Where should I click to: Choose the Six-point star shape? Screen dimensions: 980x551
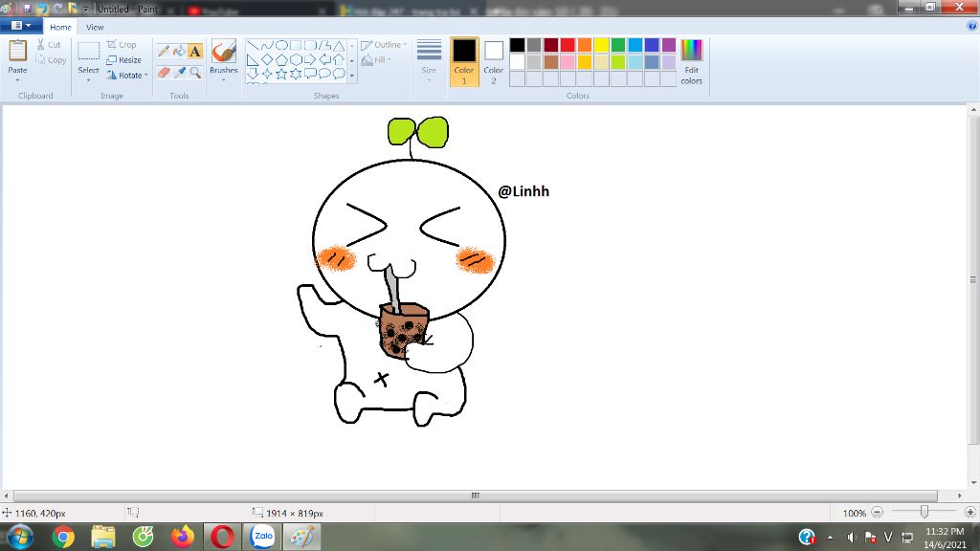296,75
